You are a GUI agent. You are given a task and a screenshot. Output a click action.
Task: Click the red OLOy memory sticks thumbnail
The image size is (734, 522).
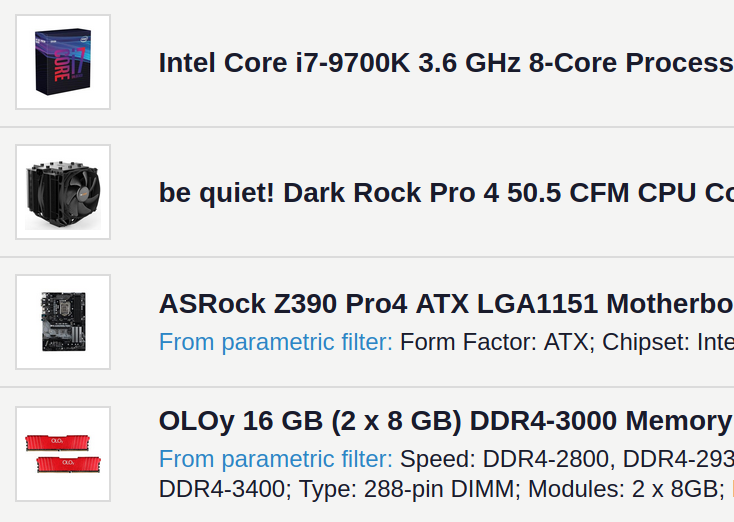tap(63, 453)
